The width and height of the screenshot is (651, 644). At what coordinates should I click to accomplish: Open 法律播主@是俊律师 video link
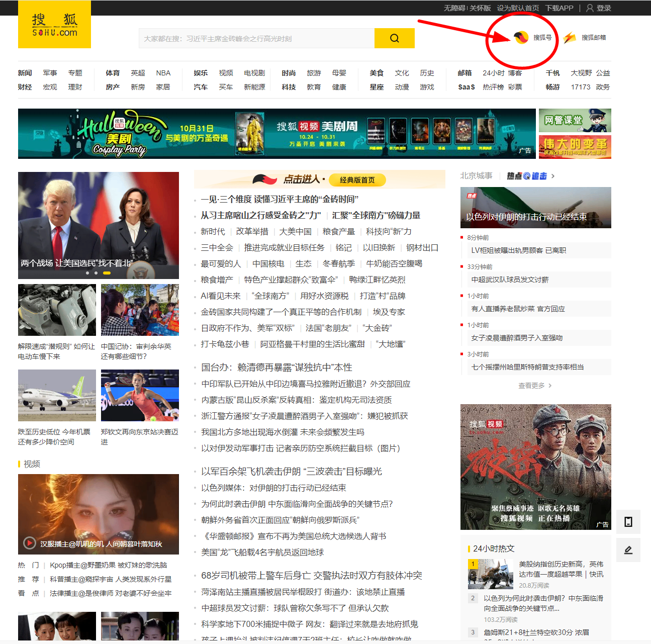[111, 593]
